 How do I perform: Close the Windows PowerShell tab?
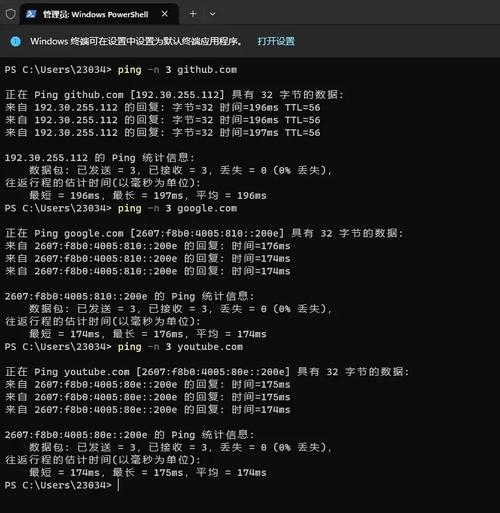(165, 14)
